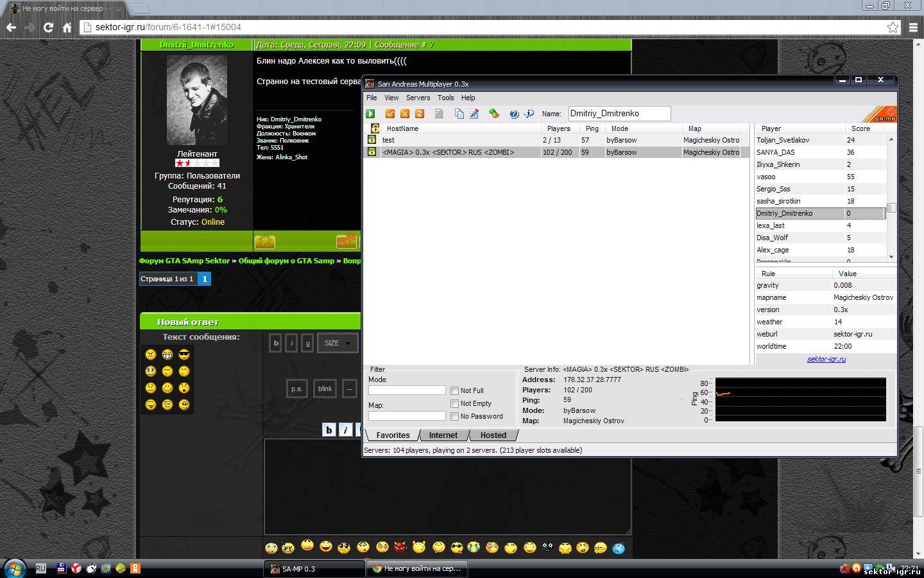Click the green puzzle Settings icon in SA-MP
This screenshot has height=578, width=924.
tap(494, 114)
